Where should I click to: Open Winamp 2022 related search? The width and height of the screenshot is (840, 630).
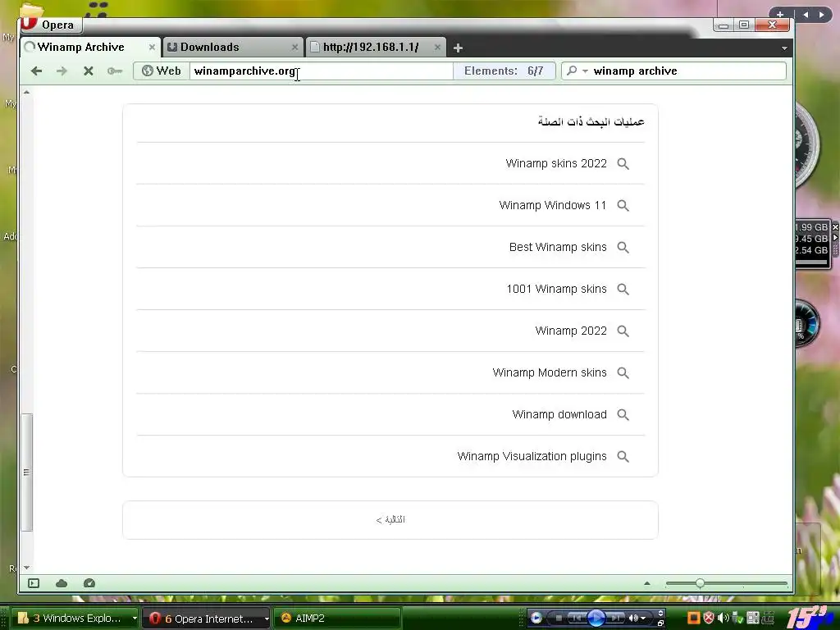click(x=571, y=331)
